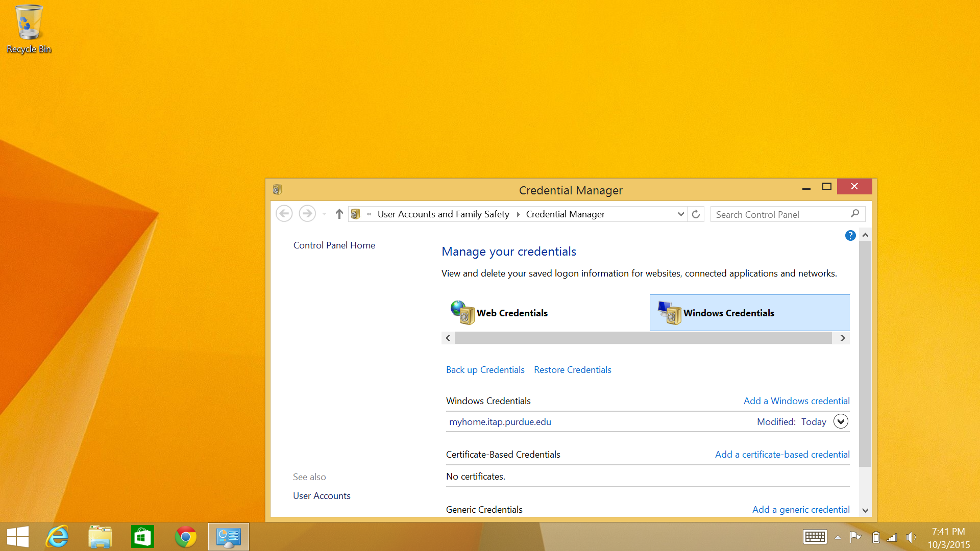Screen dimensions: 980x551
Task: Go forward with the Forward arrow button
Action: click(x=307, y=214)
